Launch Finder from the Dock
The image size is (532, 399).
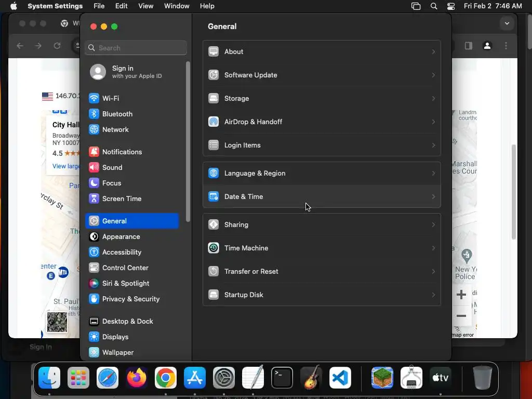49,378
